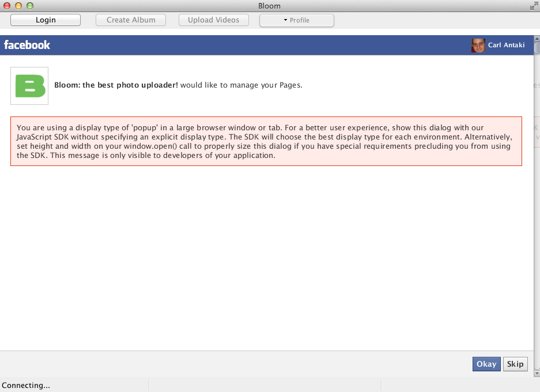Click the bold Bloom app name text
Screen dimensions: 540x392
[116, 85]
